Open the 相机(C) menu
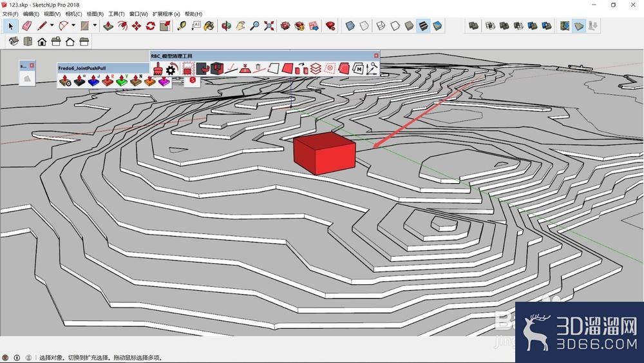The image size is (644, 363). pos(73,14)
